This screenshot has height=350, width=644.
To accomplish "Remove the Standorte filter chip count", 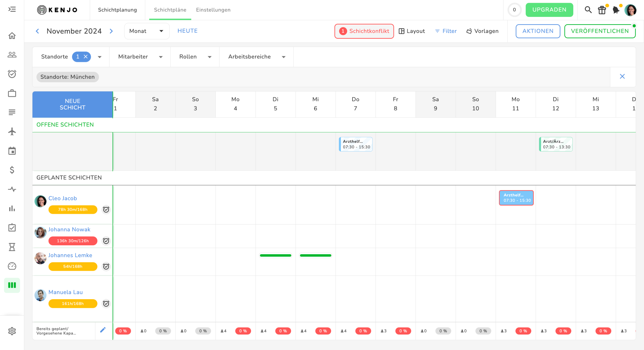I will click(86, 57).
